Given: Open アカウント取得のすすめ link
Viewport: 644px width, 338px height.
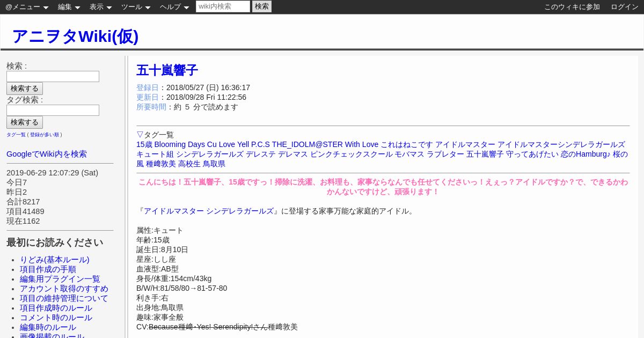Looking at the screenshot, I should (64, 289).
